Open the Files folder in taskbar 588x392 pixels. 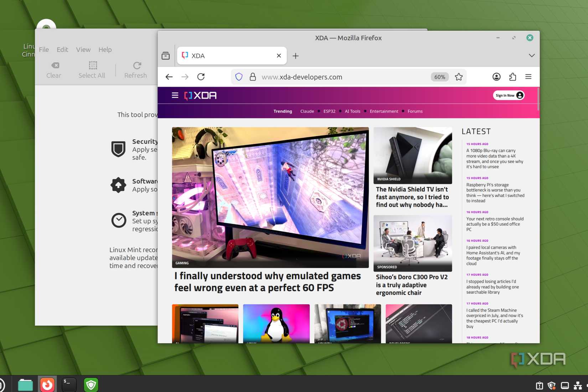click(x=25, y=385)
